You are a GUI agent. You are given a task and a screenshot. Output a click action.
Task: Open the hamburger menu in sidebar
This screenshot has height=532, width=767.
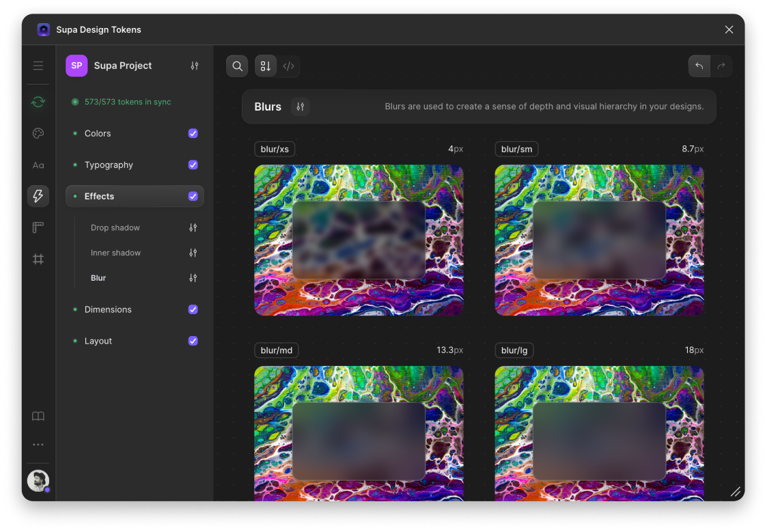[38, 66]
